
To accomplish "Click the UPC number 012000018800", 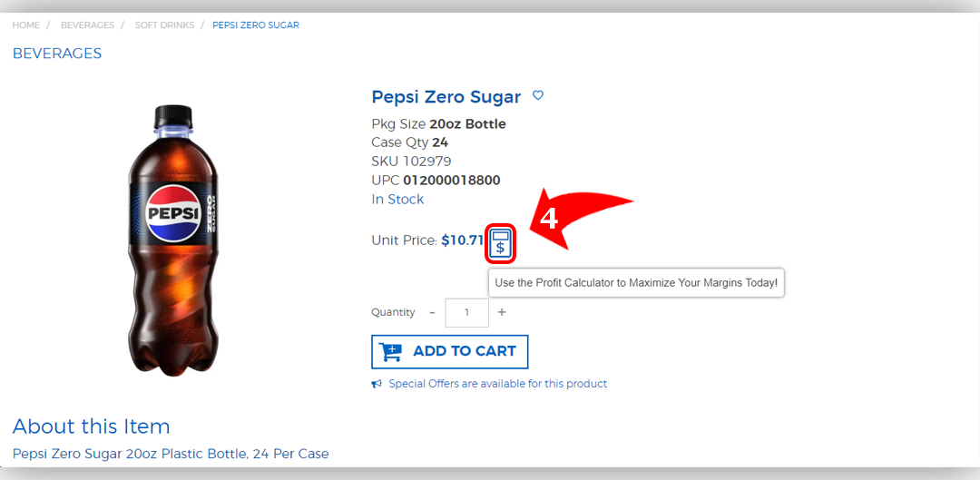I will pyautogui.click(x=451, y=181).
